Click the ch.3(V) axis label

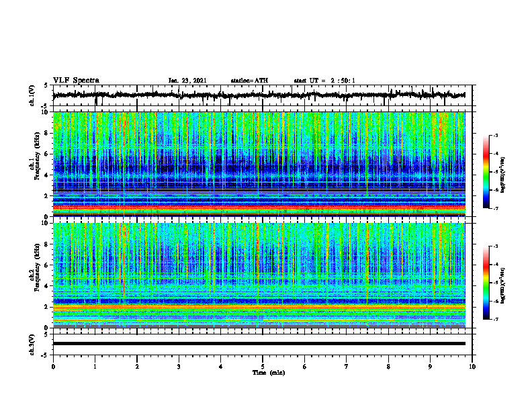tap(32, 345)
